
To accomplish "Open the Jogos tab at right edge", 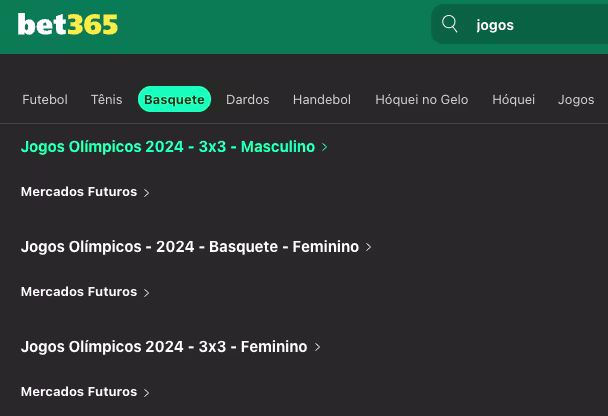I will (576, 100).
